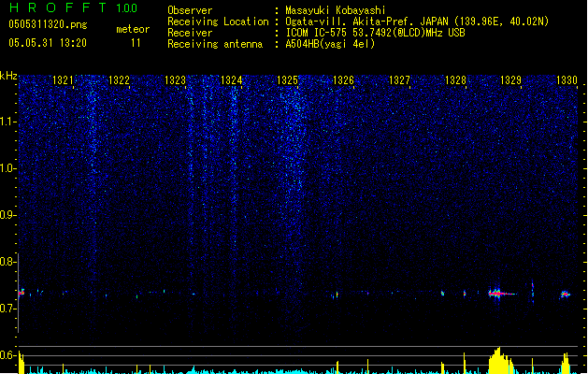588x374 pixels.
Task: Click the Receiver field label
Action: [x=190, y=33]
